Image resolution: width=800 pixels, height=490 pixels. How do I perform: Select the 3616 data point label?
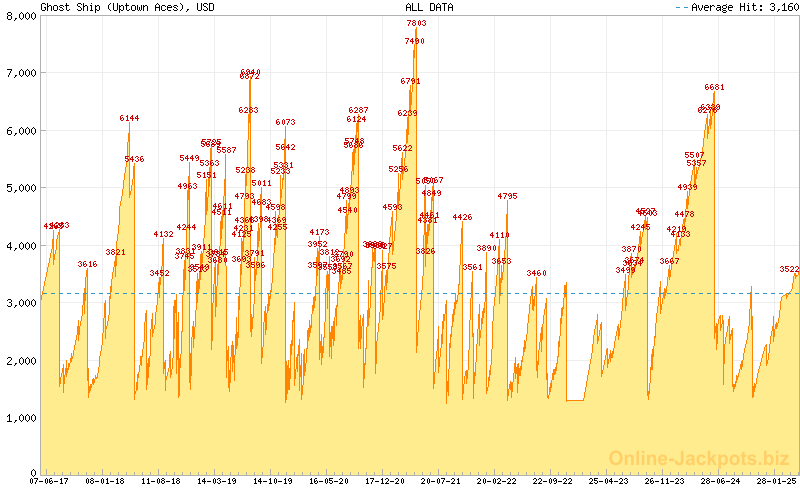tap(87, 264)
